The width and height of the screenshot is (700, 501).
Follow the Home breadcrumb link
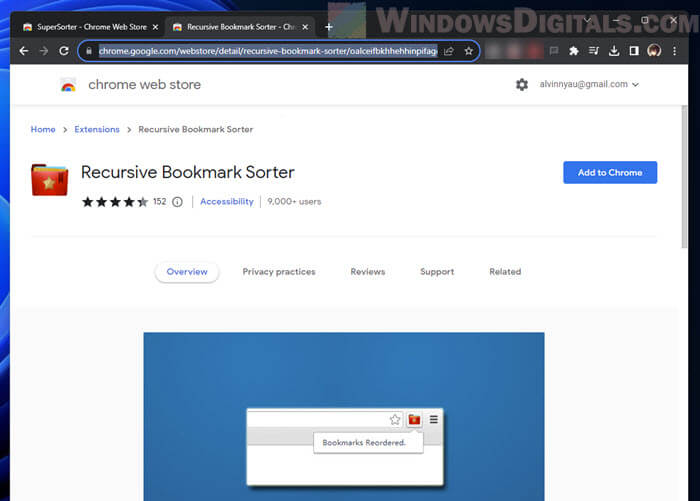[x=43, y=129]
